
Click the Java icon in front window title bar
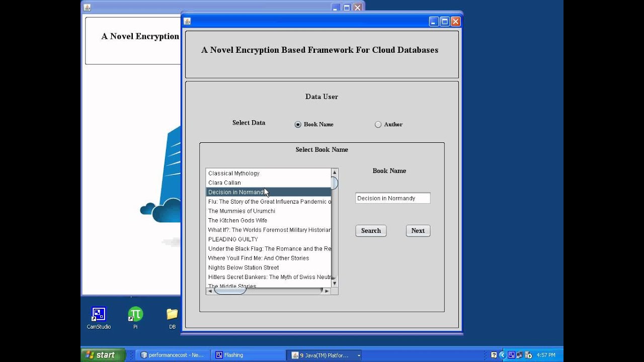(x=187, y=21)
